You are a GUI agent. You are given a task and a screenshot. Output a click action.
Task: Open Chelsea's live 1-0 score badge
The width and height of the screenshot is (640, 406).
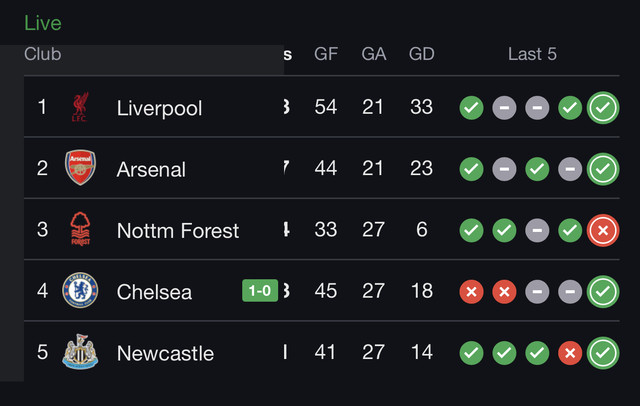pos(260,291)
